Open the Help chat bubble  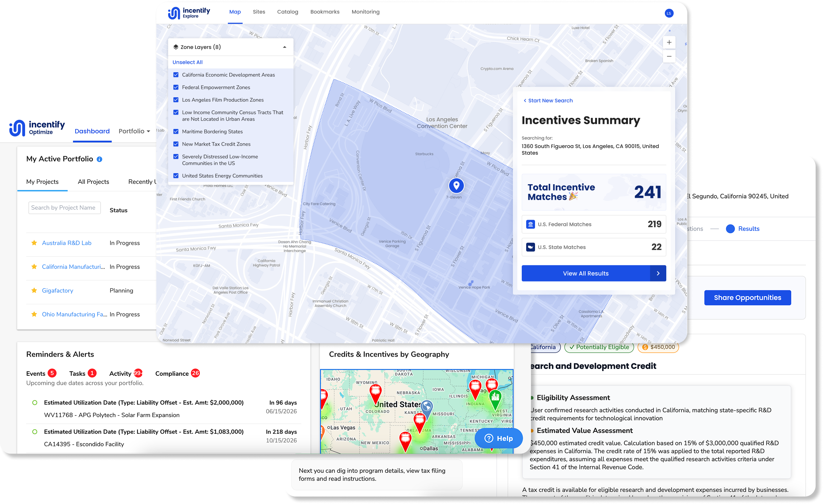point(499,438)
